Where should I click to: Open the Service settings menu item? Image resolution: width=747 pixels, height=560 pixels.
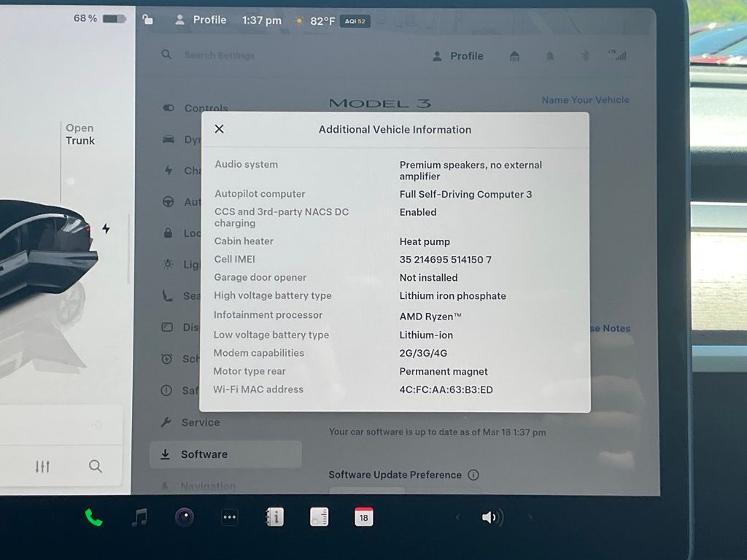(x=200, y=422)
